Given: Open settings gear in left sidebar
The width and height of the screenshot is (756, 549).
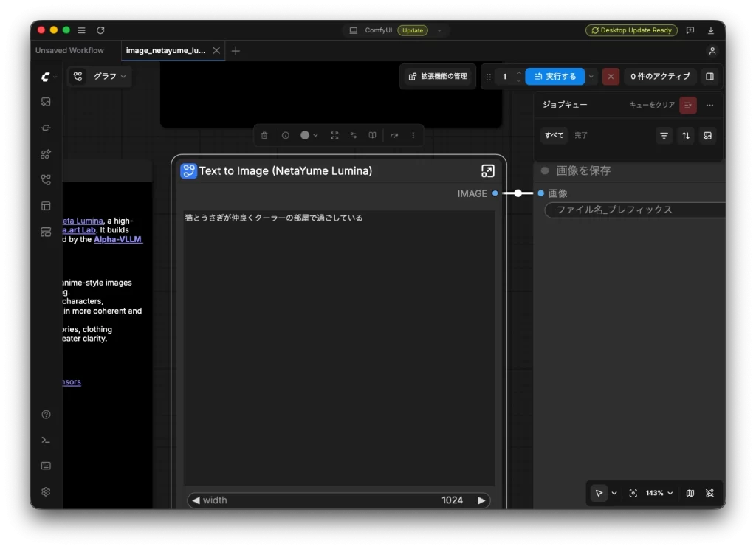Looking at the screenshot, I should [46, 491].
